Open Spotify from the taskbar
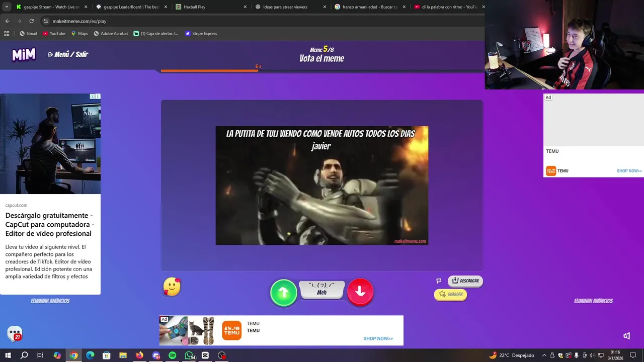This screenshot has height=362, width=644. tap(173, 355)
